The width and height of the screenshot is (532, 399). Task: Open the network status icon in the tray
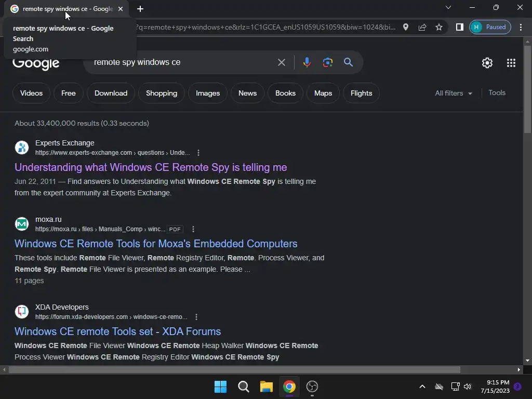click(x=455, y=387)
